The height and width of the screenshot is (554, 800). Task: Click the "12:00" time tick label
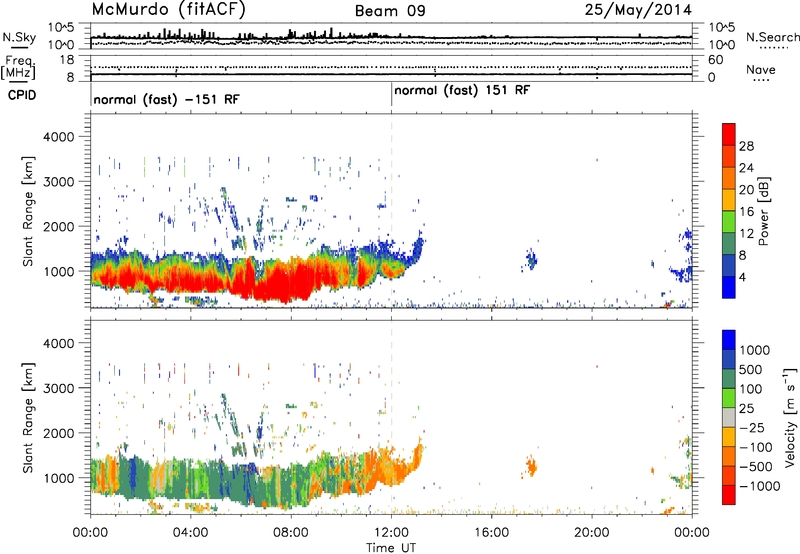coord(391,533)
